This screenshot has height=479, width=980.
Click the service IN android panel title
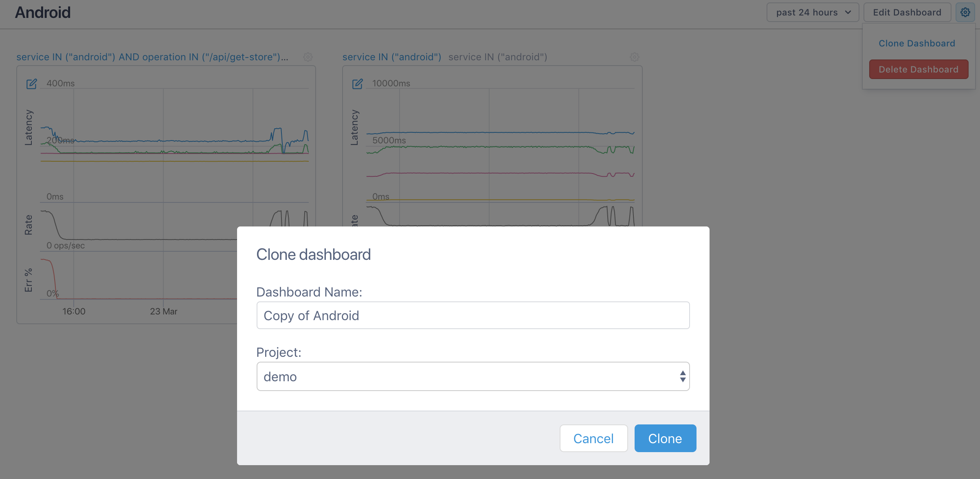pos(392,57)
